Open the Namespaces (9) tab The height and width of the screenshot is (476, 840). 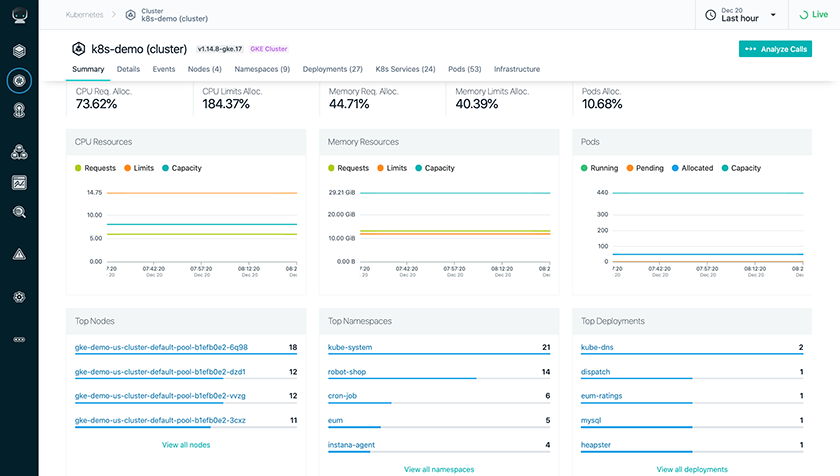(262, 69)
